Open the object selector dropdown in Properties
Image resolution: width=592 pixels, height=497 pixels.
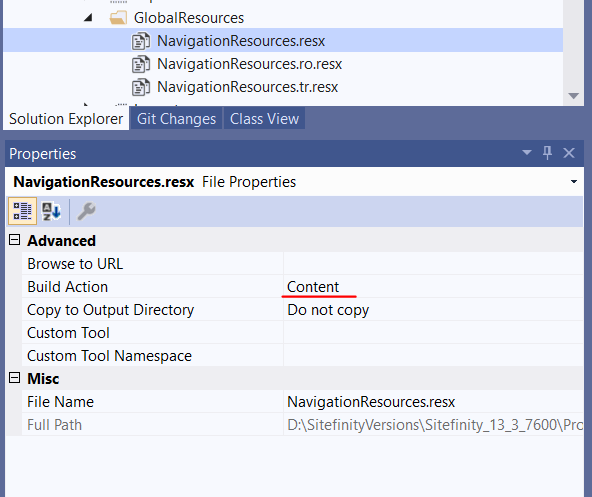[x=574, y=182]
